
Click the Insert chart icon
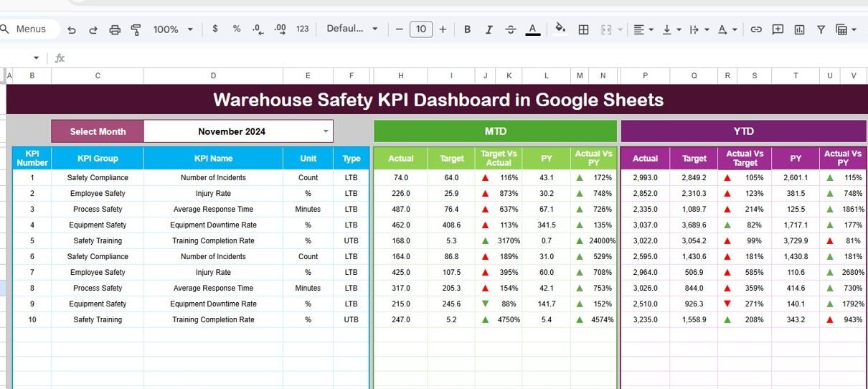799,29
